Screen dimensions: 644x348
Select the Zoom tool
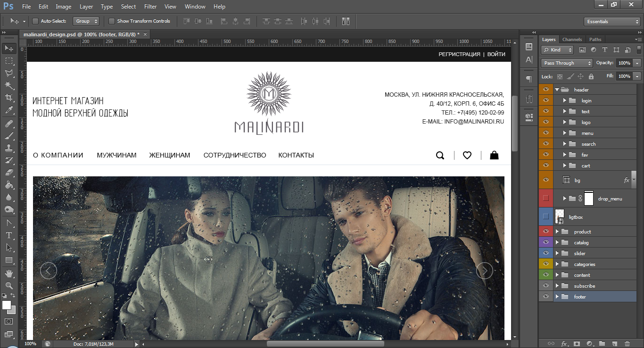(x=9, y=285)
